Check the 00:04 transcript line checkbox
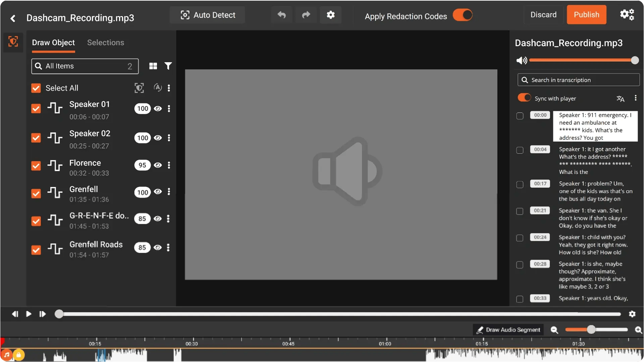Image resolution: width=644 pixels, height=362 pixels. tap(520, 150)
